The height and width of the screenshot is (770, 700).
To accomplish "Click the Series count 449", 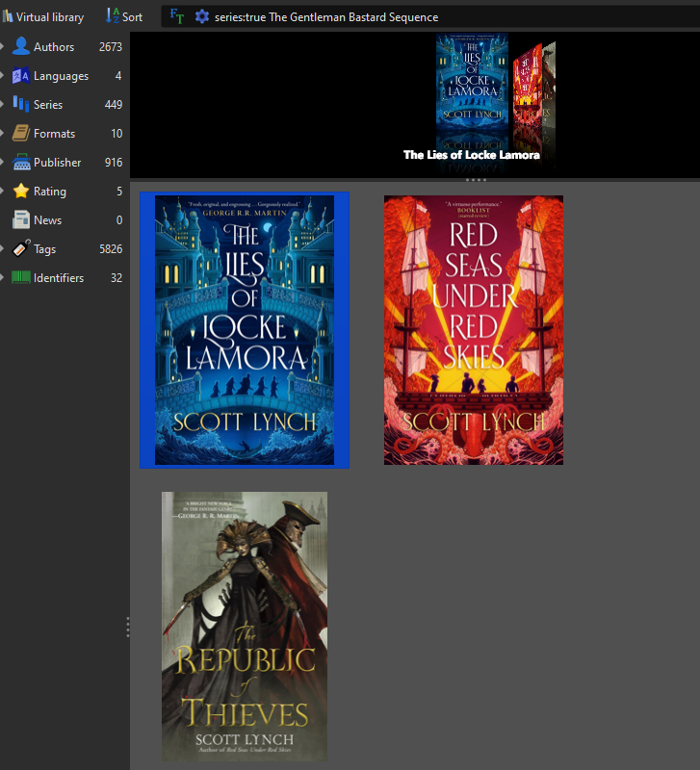I will point(114,105).
